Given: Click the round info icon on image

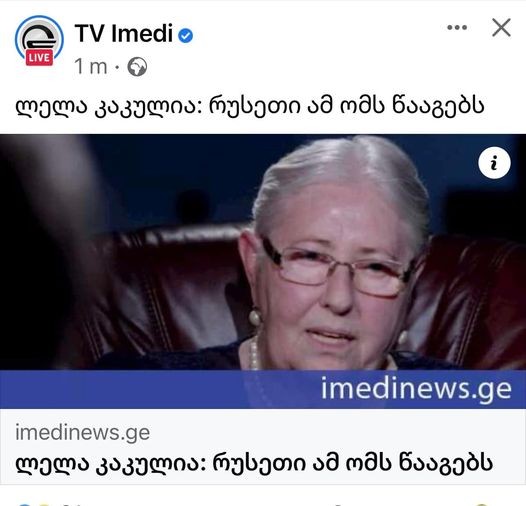Looking at the screenshot, I should point(494,163).
